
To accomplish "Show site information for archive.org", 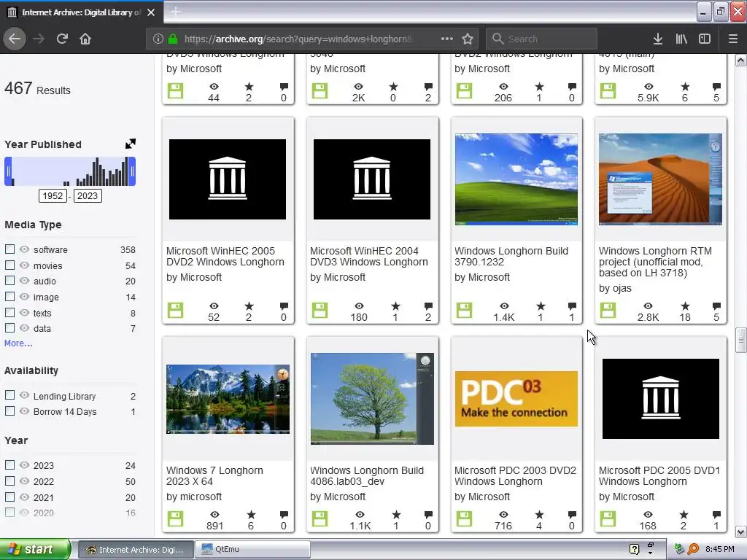I will (158, 39).
